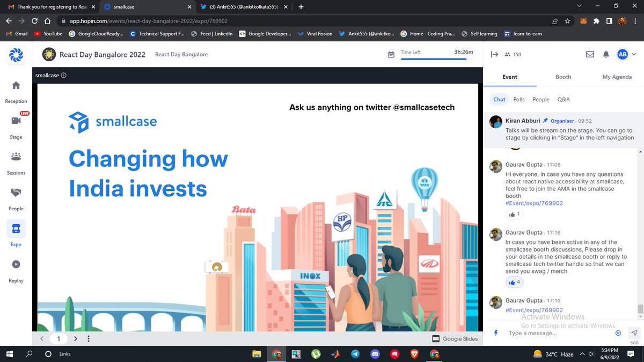
Task: Like Gaurav Gupta's 17:06 message
Action: point(514,214)
